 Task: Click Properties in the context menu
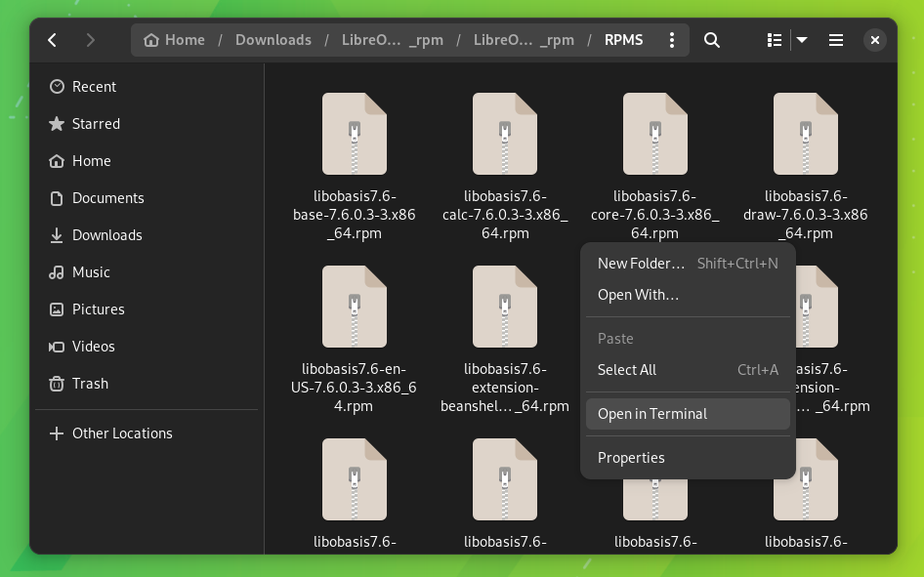(630, 457)
